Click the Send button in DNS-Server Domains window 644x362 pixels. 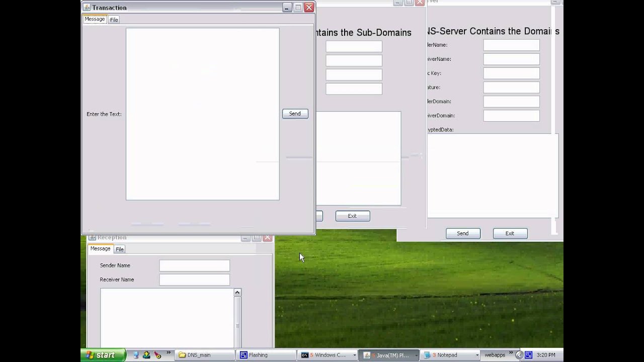[x=463, y=233]
